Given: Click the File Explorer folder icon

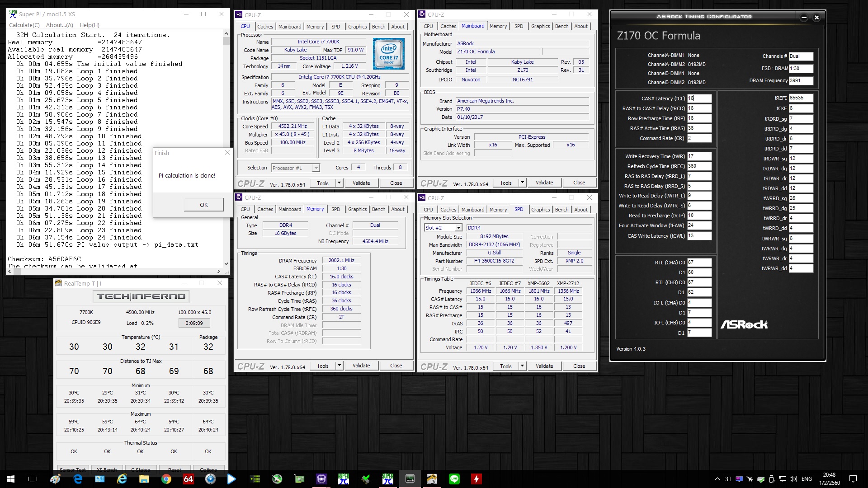Looking at the screenshot, I should (x=144, y=479).
